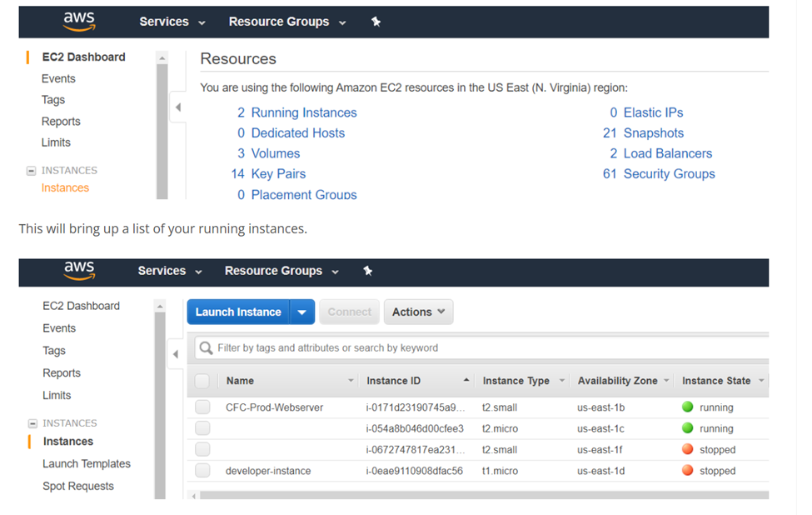Click the CFC-Prod-Webserver instance name
Viewport: 812px width, 515px height.
click(x=275, y=407)
